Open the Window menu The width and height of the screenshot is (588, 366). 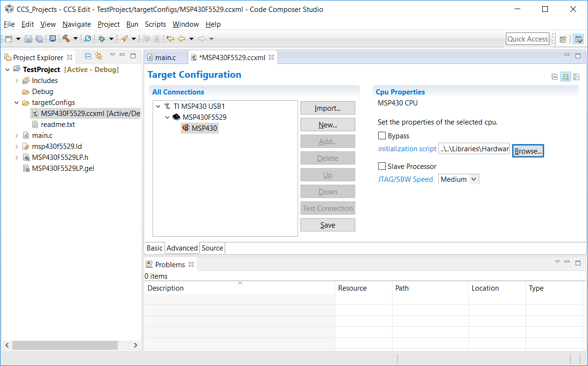tap(186, 24)
